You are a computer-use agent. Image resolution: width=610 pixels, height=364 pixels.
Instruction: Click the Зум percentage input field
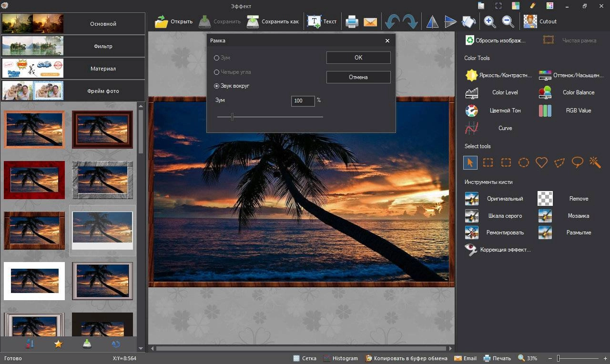click(303, 101)
